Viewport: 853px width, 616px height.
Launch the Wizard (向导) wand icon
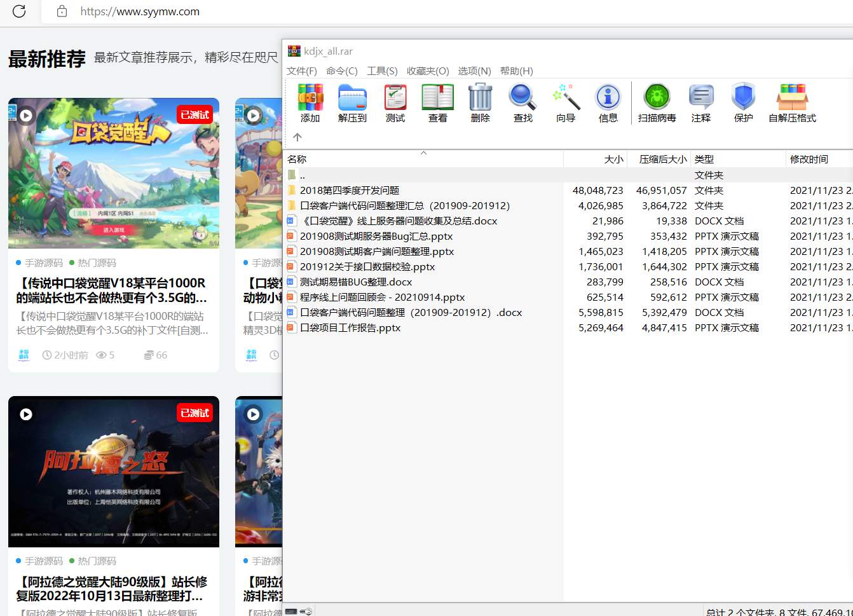[565, 102]
